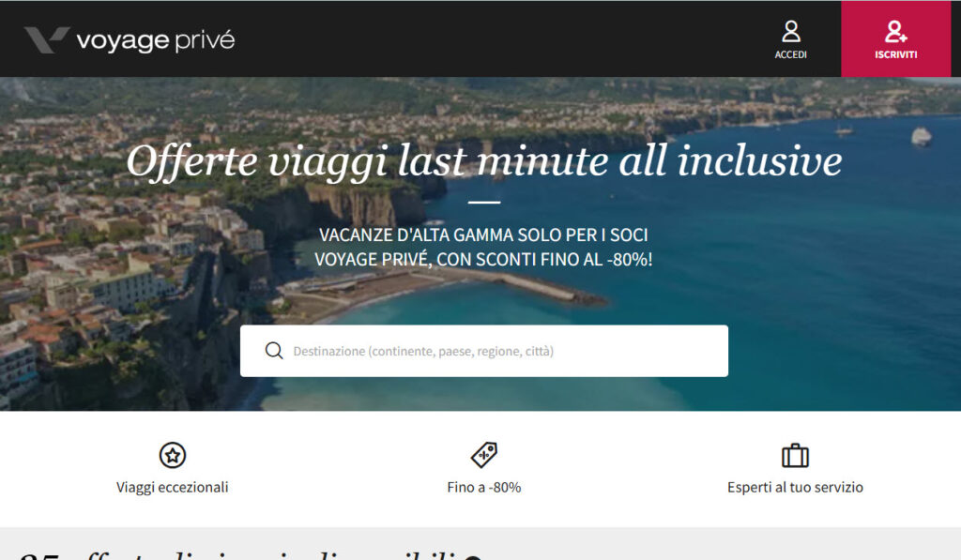Open the ACCEDI login link

point(791,54)
